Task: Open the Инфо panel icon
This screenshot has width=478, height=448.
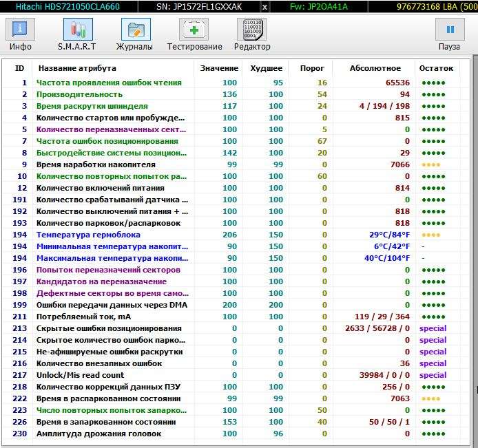Action: coord(20,29)
